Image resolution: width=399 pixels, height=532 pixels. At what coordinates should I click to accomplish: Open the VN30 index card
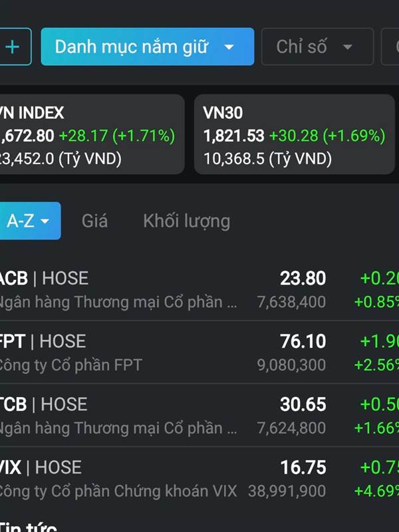295,134
